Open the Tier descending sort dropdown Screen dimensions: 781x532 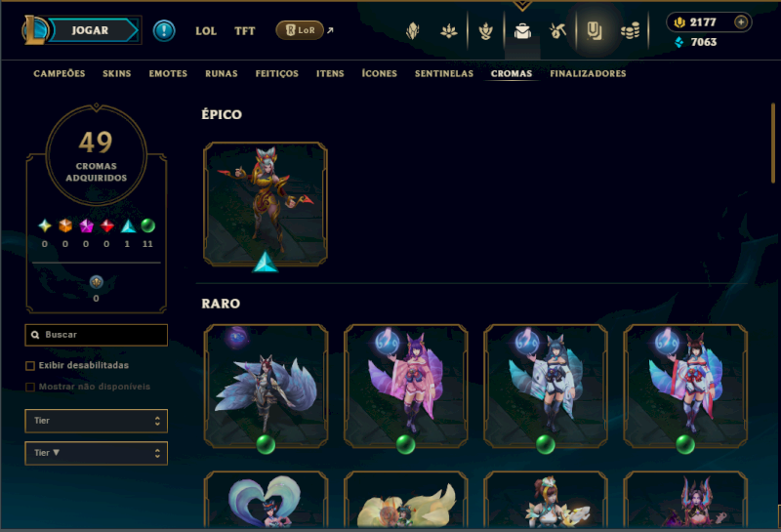pyautogui.click(x=96, y=453)
